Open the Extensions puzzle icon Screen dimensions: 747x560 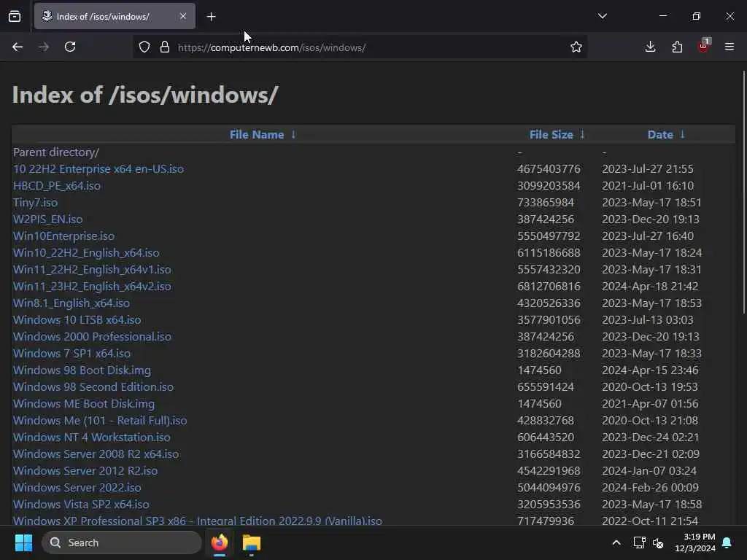pos(677,47)
